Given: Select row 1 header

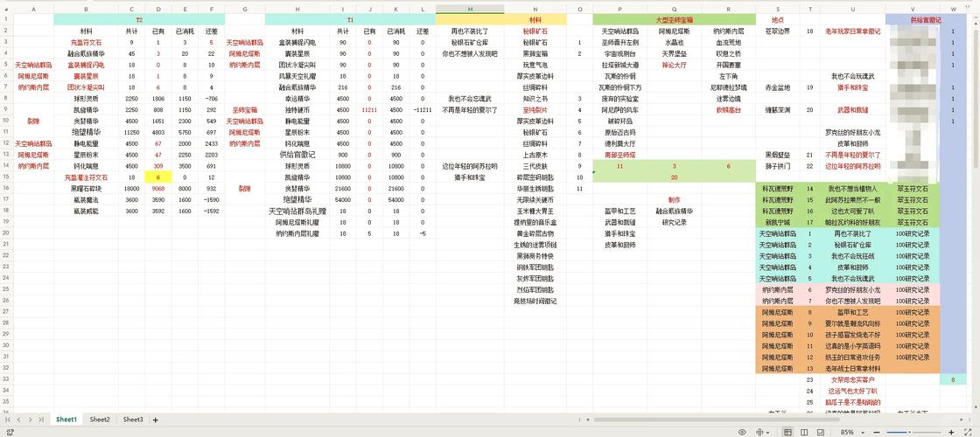Looking at the screenshot, I should click(x=6, y=19).
